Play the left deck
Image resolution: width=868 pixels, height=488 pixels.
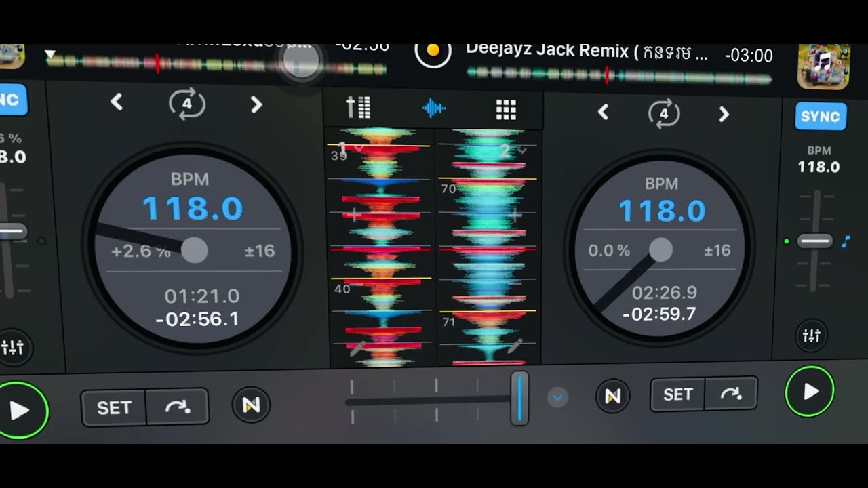[x=20, y=409]
